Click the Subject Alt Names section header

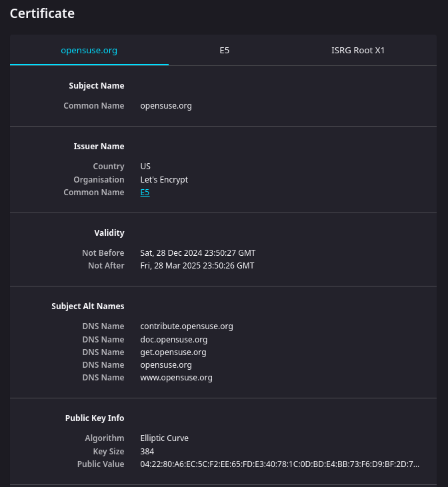tap(88, 306)
